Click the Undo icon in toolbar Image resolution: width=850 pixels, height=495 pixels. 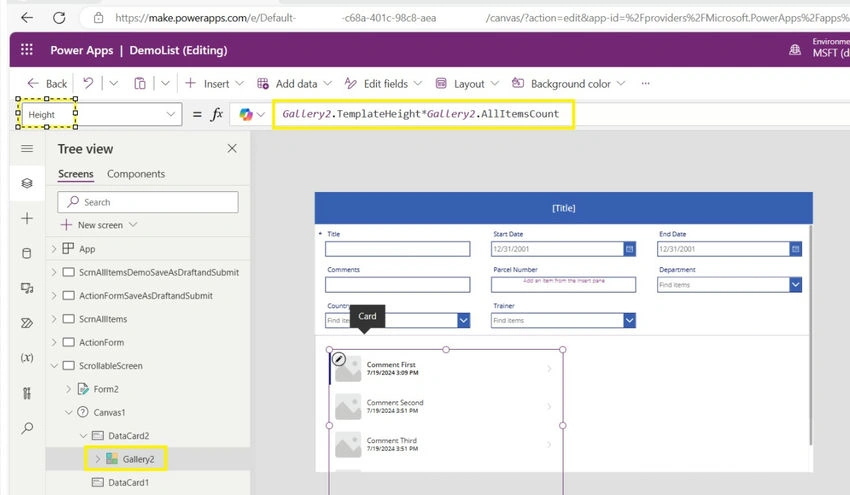(88, 83)
